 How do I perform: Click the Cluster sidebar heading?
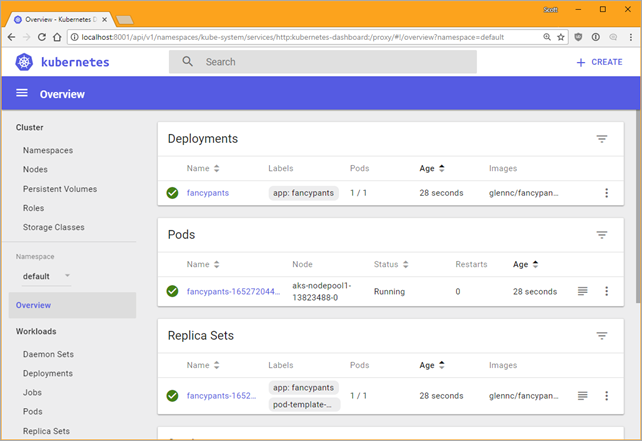click(x=29, y=127)
